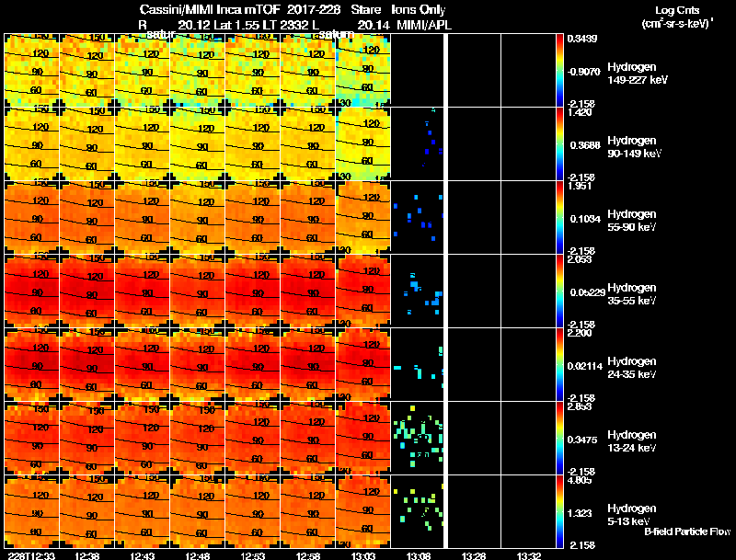Click the Log Cnts units header
The height and width of the screenshot is (560, 736).
(677, 17)
